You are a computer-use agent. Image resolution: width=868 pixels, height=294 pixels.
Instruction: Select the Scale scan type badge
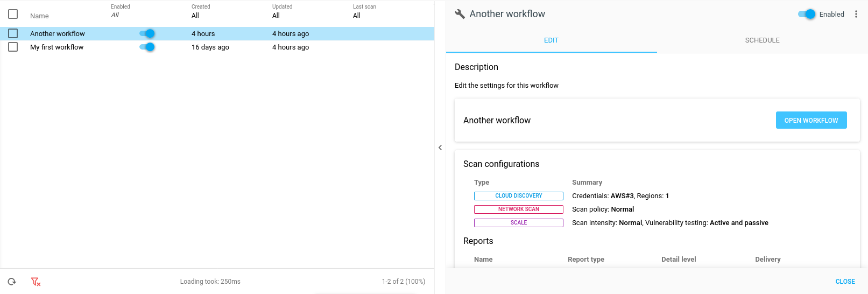click(x=518, y=223)
